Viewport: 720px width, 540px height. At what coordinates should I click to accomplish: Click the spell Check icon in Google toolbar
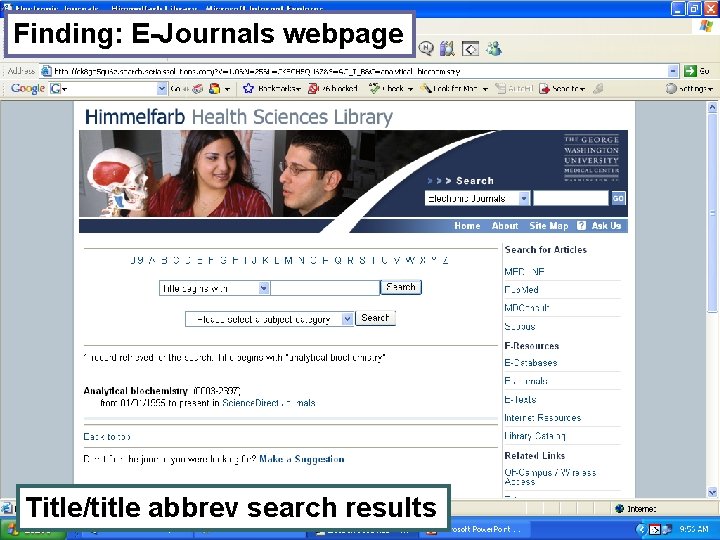(375, 88)
